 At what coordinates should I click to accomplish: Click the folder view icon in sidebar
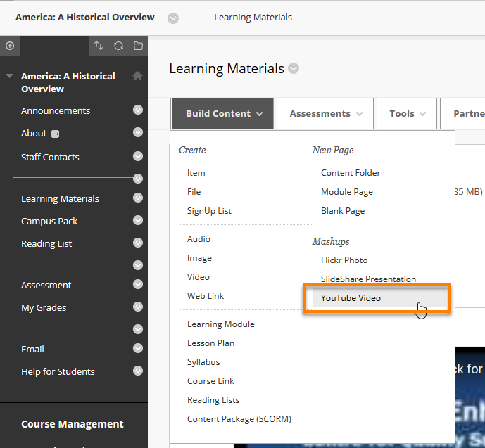point(138,46)
